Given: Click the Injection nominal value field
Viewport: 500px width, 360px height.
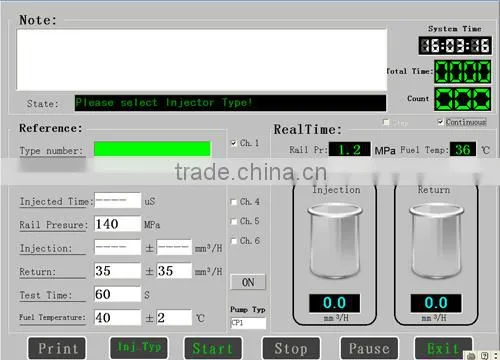Looking at the screenshot, I should 118,247.
